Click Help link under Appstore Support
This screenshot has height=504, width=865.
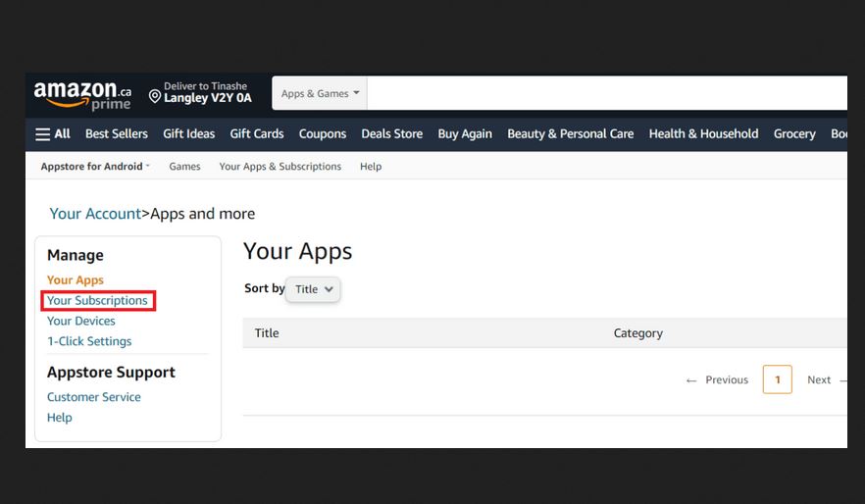[60, 418]
